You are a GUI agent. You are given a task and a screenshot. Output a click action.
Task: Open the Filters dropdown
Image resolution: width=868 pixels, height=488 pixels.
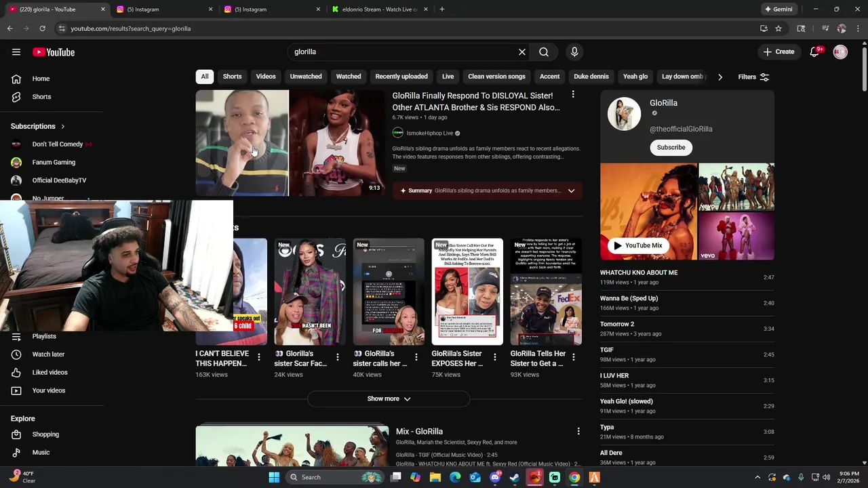click(x=754, y=77)
